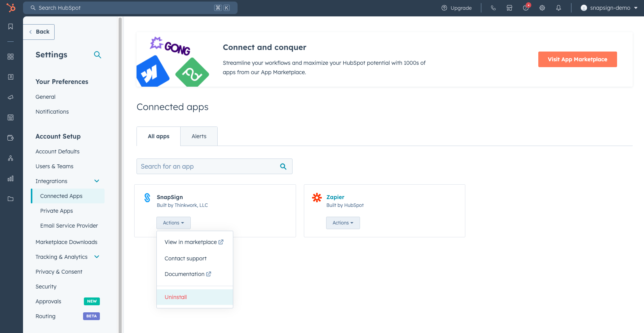
Task: Open Account Defaults settings
Action: [x=57, y=151]
